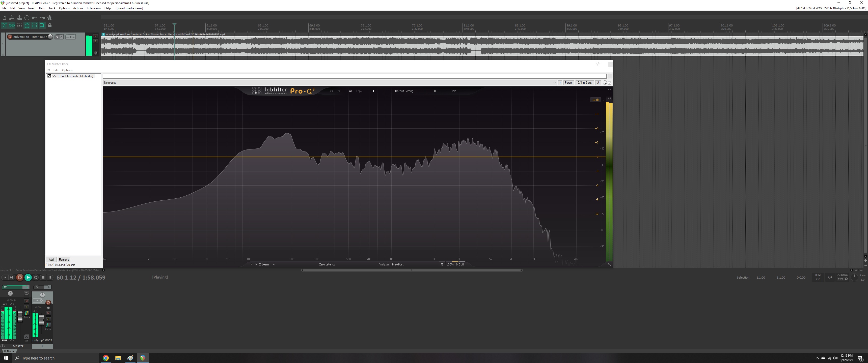Open track 1 FX button in track panel
The height and width of the screenshot is (363, 868).
57,37
